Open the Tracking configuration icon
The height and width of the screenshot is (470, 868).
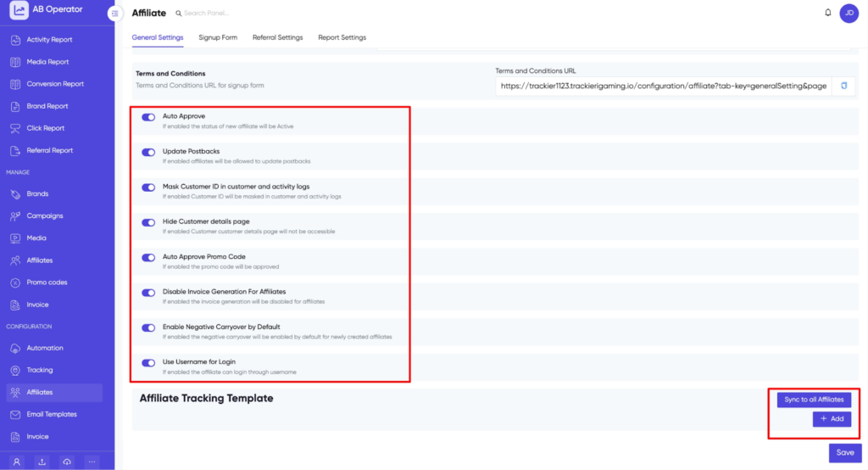click(x=15, y=370)
